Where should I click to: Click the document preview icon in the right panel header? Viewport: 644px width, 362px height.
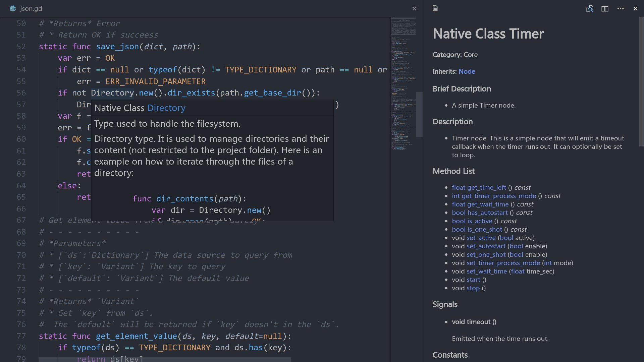point(435,8)
